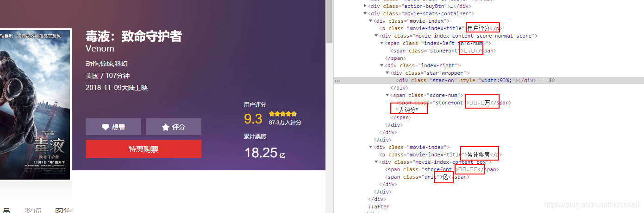Collapse the index-right div node
The height and width of the screenshot is (213, 644).
pyautogui.click(x=382, y=65)
